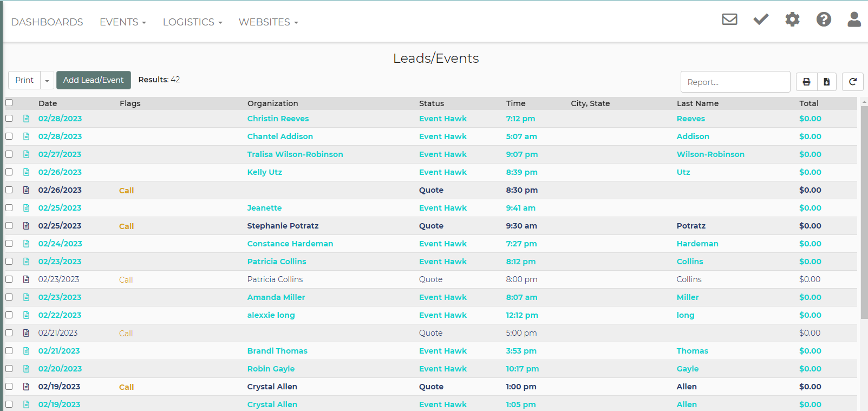Click the refresh list icon
The image size is (868, 411).
tap(852, 82)
